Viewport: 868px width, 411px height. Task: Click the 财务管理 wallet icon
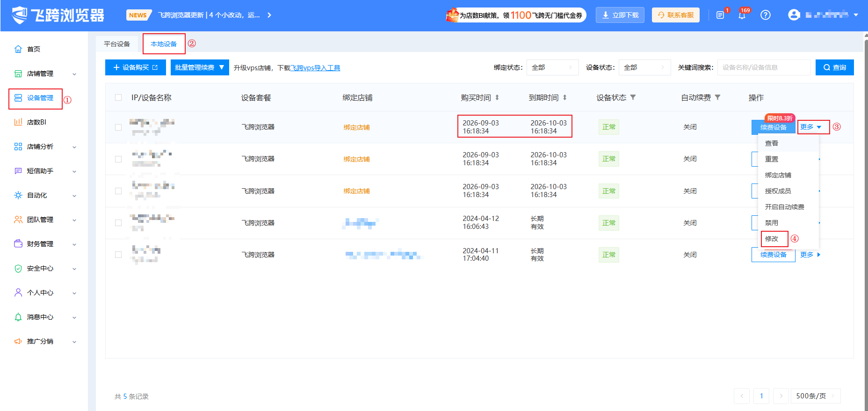(x=18, y=244)
